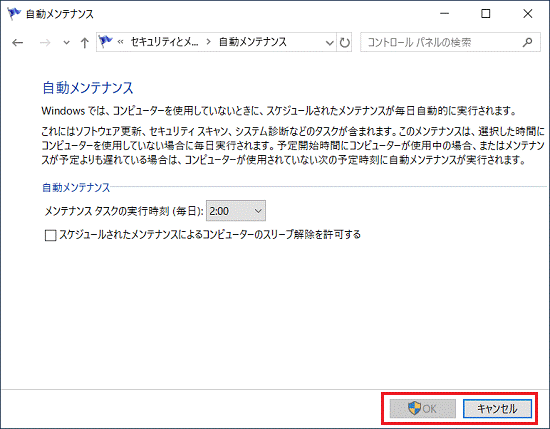
Task: Click the search magnifier icon
Action: coord(527,42)
